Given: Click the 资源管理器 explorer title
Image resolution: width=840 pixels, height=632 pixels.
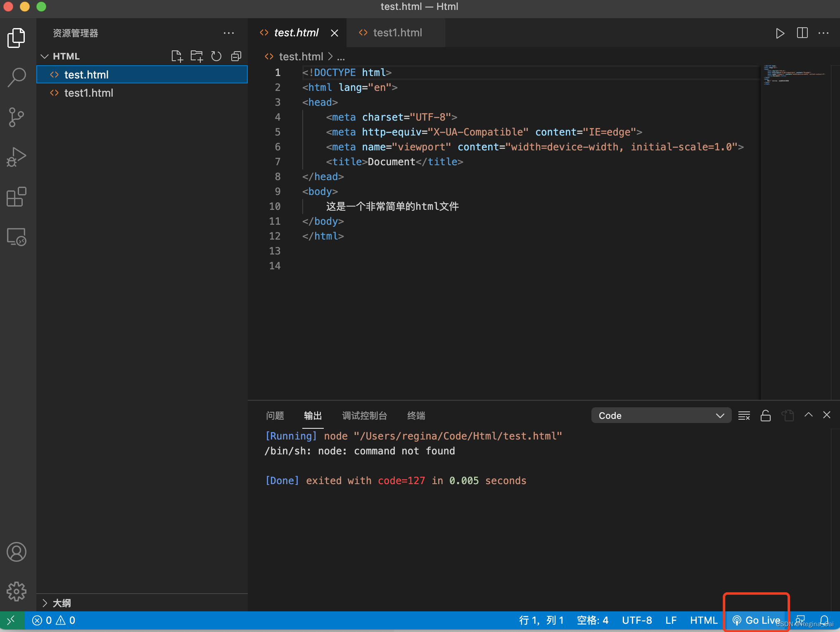Looking at the screenshot, I should click(x=76, y=33).
